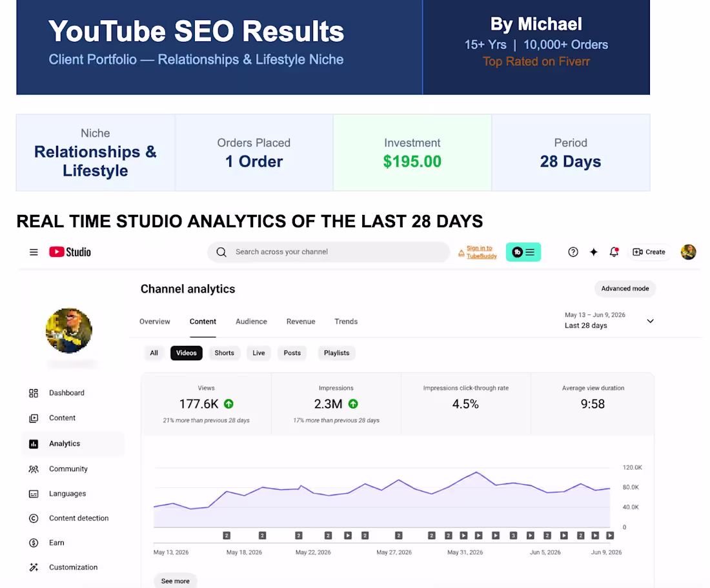Click the search magnifier icon
This screenshot has height=588, width=710.
tap(221, 252)
